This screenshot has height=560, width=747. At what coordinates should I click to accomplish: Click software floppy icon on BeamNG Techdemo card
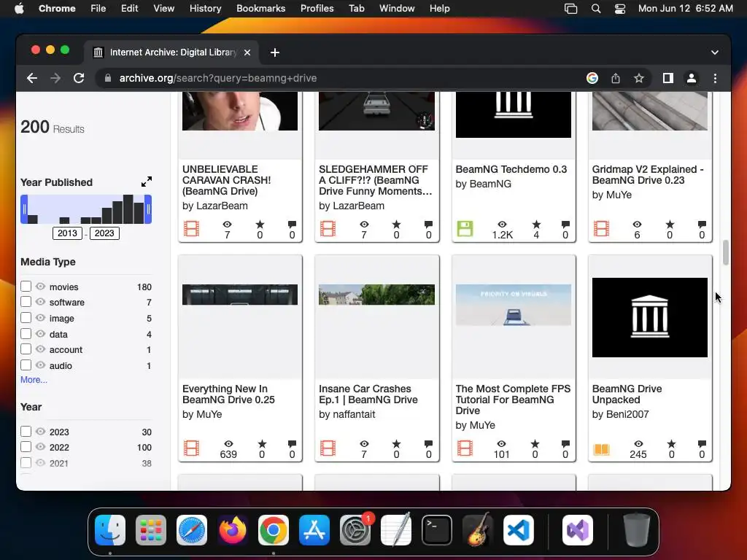[465, 228]
